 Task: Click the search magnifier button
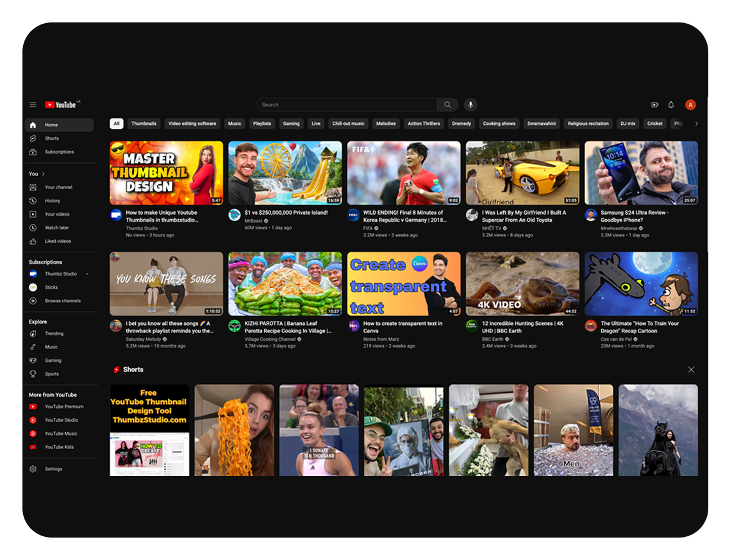coord(447,104)
